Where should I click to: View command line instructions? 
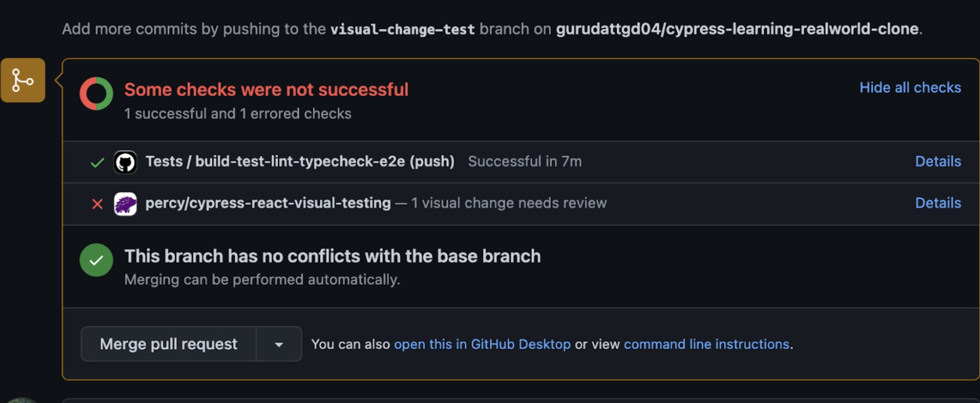(x=707, y=344)
